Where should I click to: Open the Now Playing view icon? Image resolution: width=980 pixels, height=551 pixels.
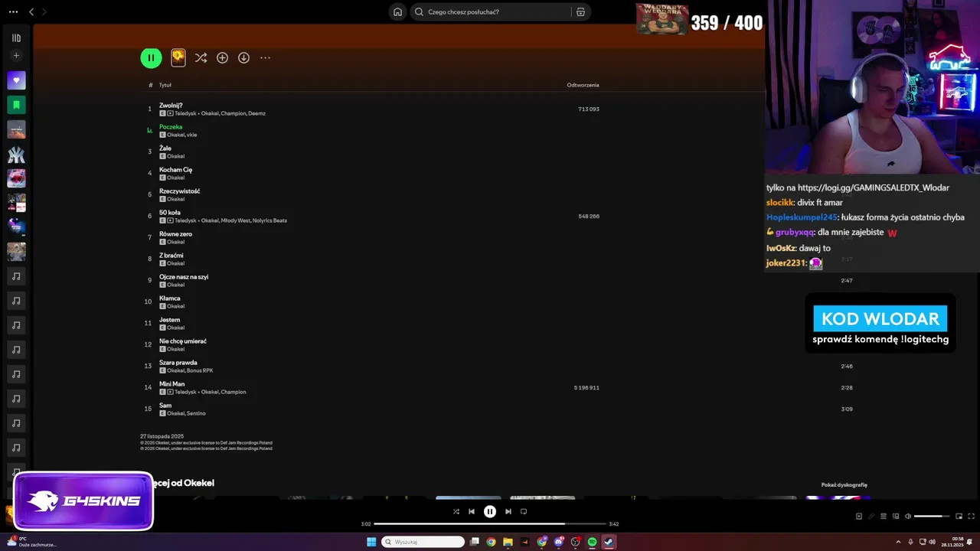pos(859,516)
